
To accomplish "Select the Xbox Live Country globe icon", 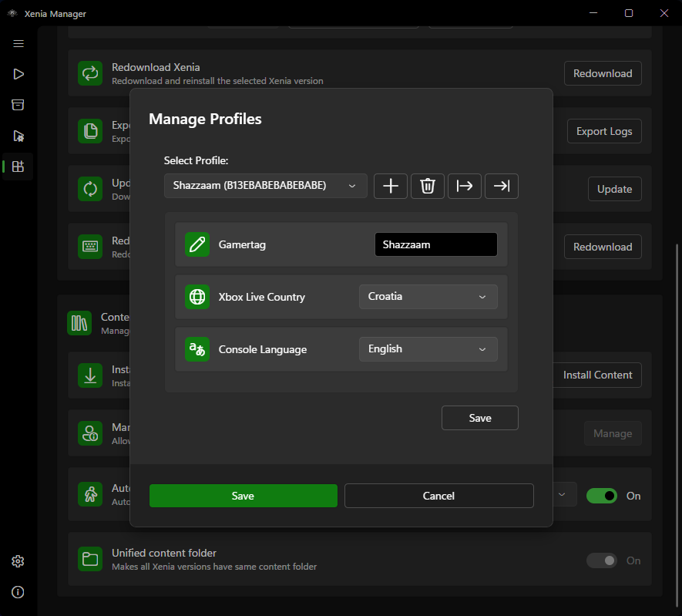I will [197, 296].
